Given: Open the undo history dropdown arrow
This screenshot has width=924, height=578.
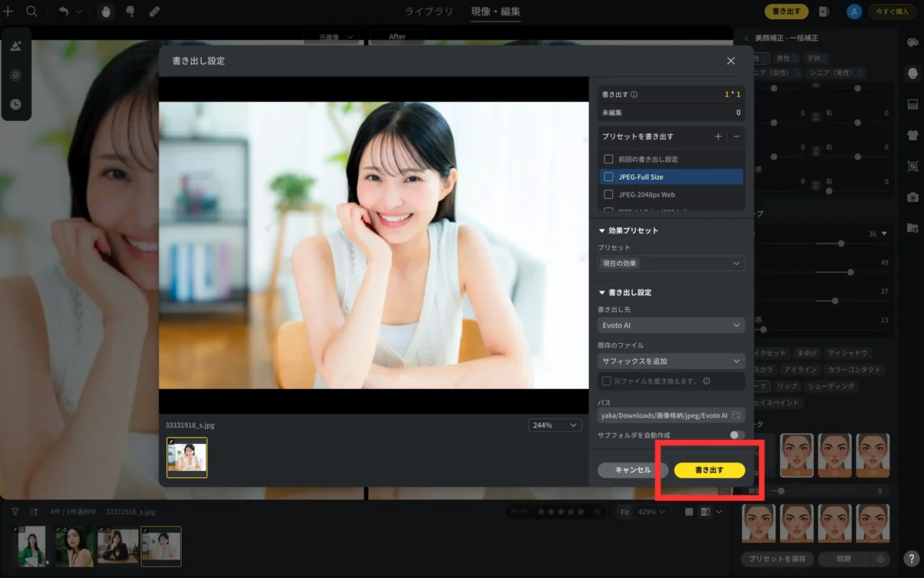Looking at the screenshot, I should [x=79, y=12].
